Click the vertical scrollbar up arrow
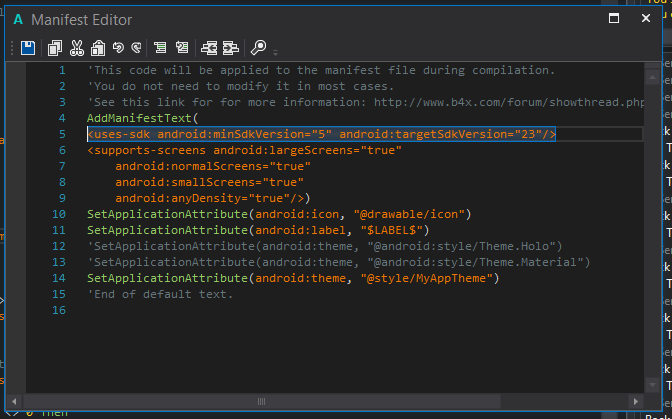 click(652, 78)
